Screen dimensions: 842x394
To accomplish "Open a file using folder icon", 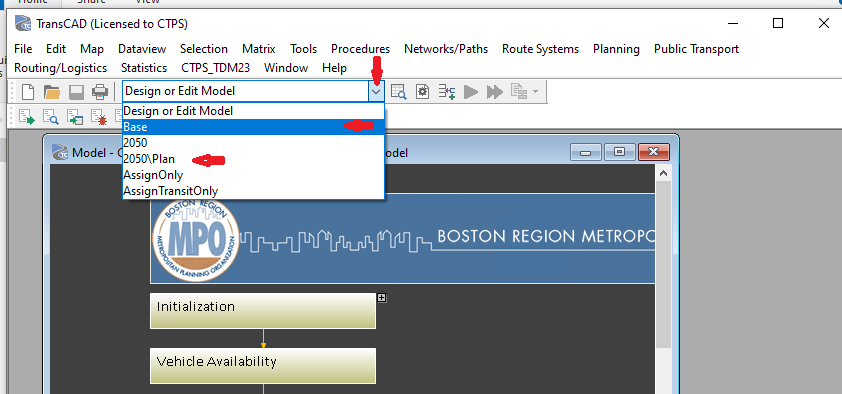I will 52,92.
